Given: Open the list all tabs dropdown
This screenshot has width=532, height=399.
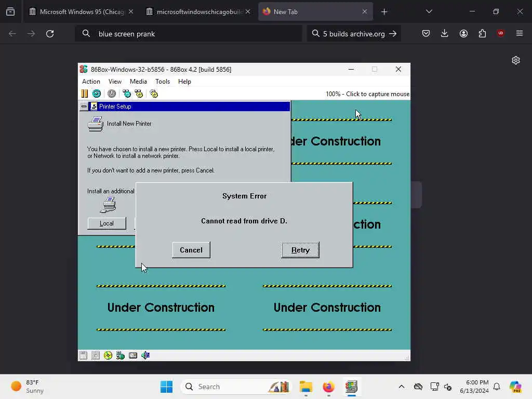Looking at the screenshot, I should (x=429, y=11).
